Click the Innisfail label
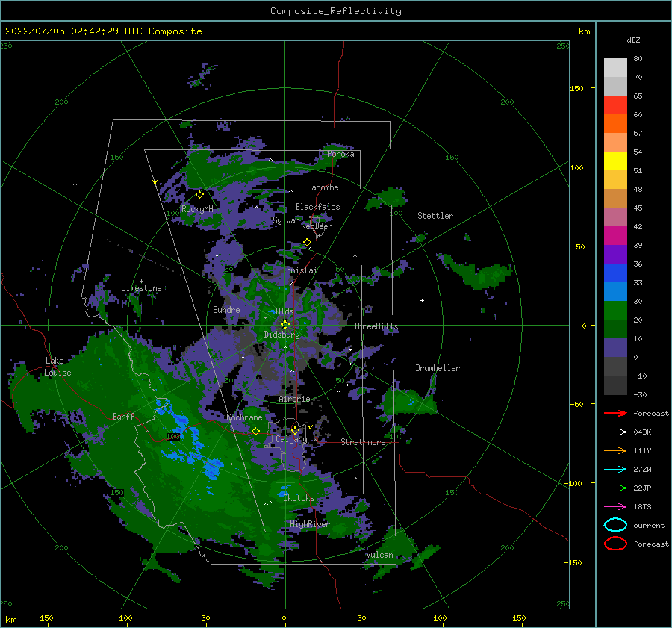Viewport: 672px width, 628px height. (302, 270)
